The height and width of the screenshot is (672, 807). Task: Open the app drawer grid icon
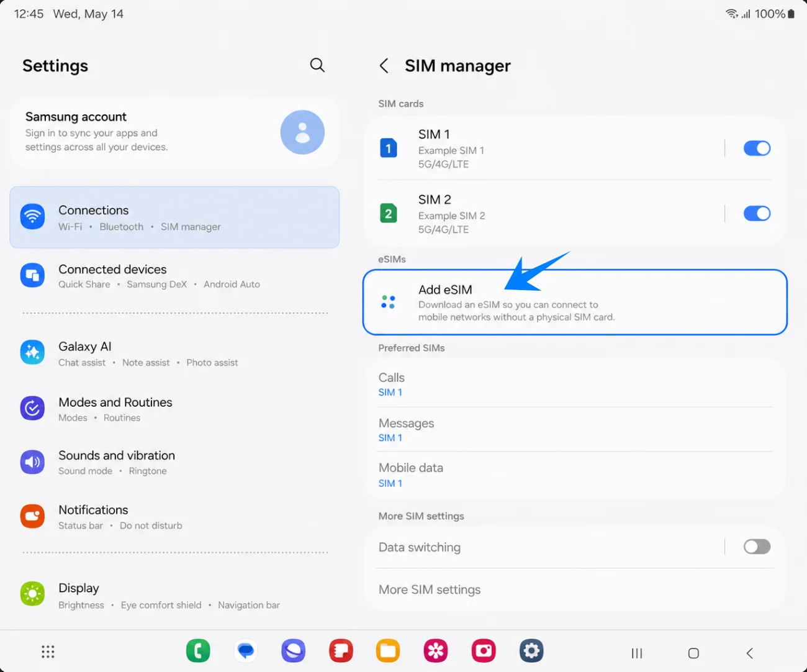pos(48,652)
